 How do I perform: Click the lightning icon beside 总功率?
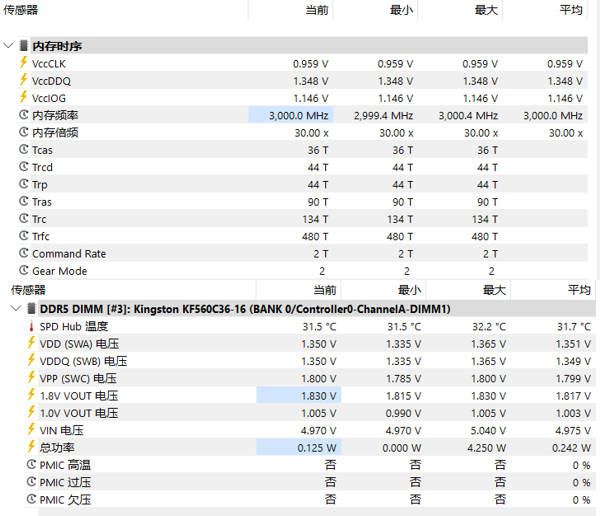point(31,446)
